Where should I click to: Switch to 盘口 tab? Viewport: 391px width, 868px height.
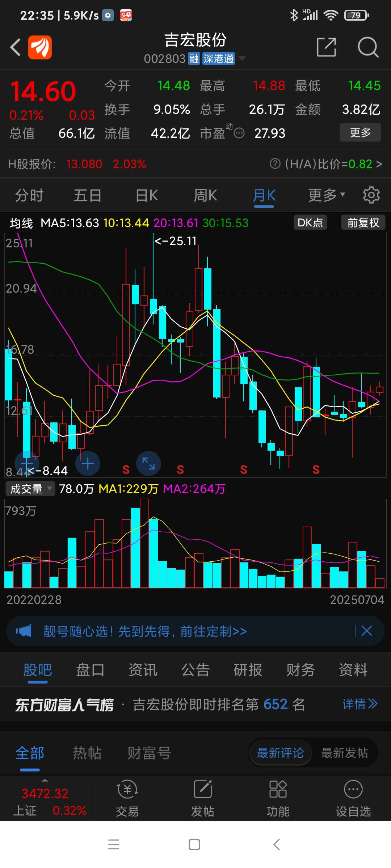point(90,670)
